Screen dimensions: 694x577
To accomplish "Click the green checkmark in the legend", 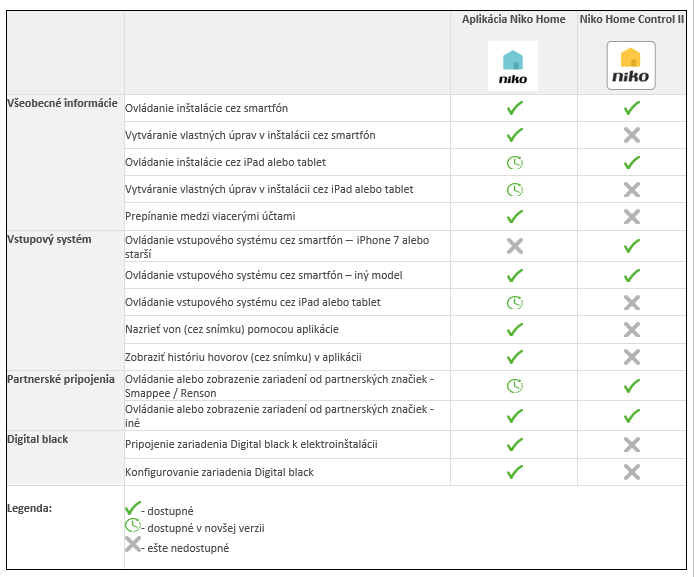I will 131,509.
